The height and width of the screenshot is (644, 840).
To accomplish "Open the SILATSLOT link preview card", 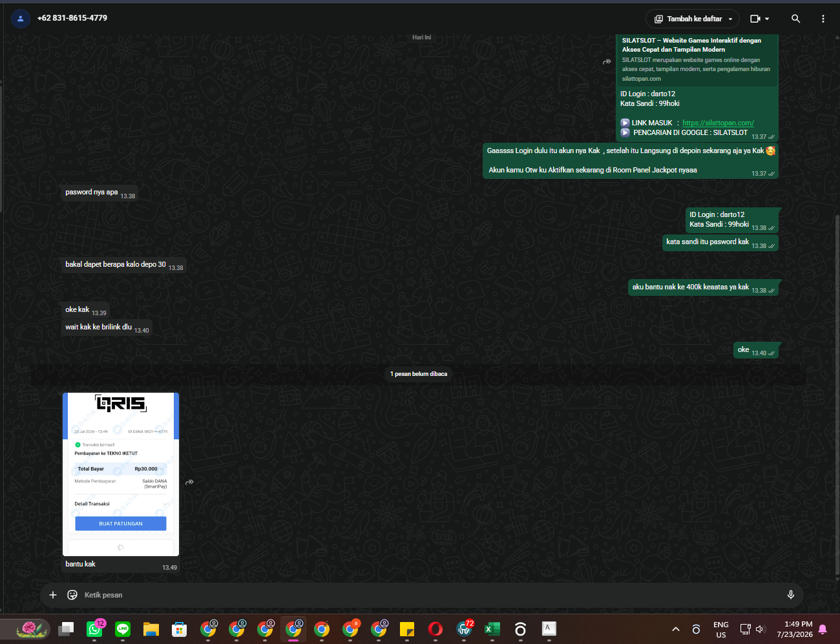I will click(x=697, y=59).
